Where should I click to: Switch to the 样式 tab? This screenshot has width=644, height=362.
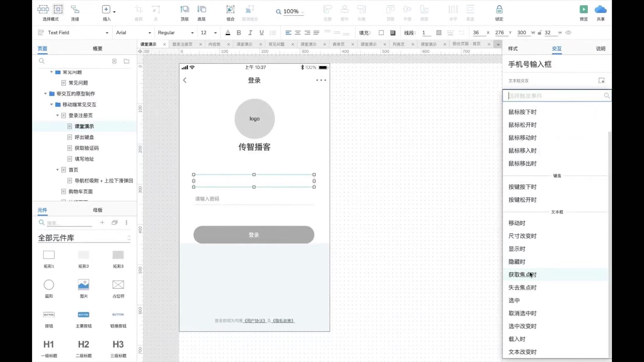click(x=513, y=49)
